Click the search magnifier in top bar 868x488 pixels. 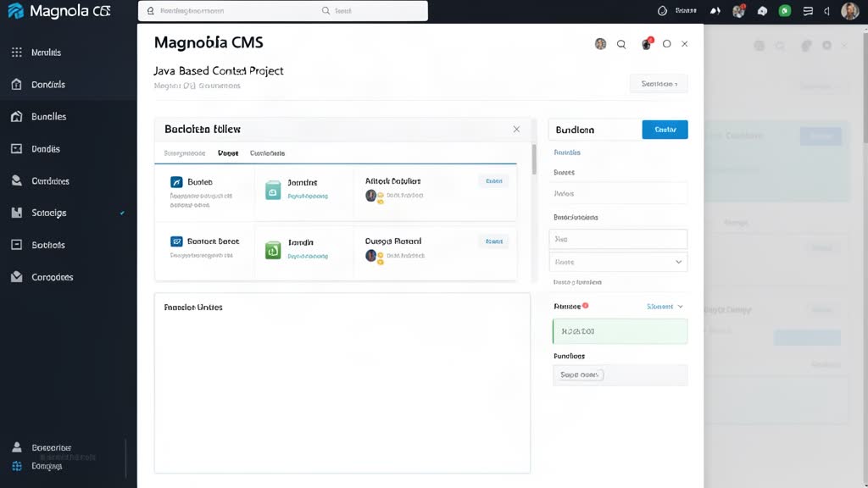pyautogui.click(x=325, y=10)
